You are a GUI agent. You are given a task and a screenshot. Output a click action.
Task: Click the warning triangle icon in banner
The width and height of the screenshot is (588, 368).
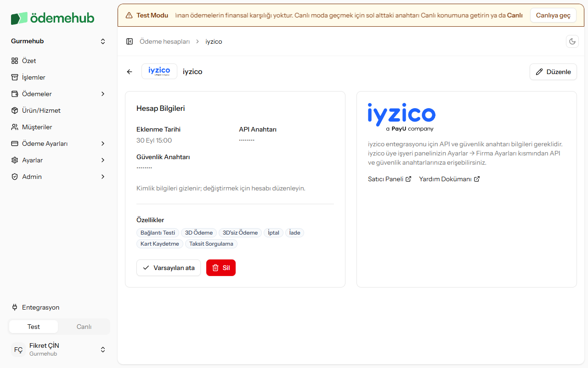129,15
